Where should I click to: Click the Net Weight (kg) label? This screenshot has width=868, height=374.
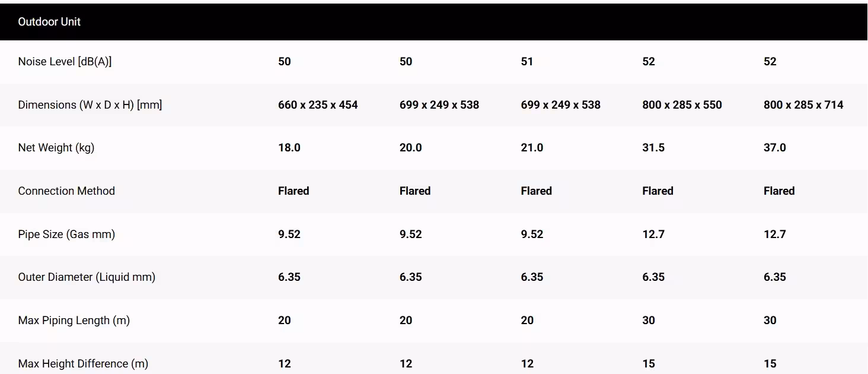pos(56,148)
